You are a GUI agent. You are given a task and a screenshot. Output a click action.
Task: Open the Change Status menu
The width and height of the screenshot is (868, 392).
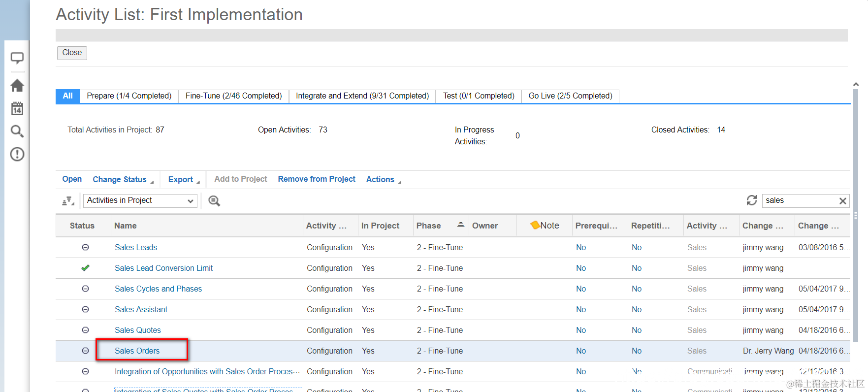tap(123, 180)
